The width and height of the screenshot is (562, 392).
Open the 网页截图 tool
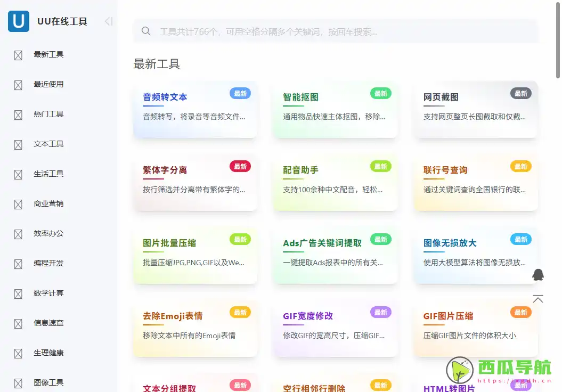coord(476,109)
